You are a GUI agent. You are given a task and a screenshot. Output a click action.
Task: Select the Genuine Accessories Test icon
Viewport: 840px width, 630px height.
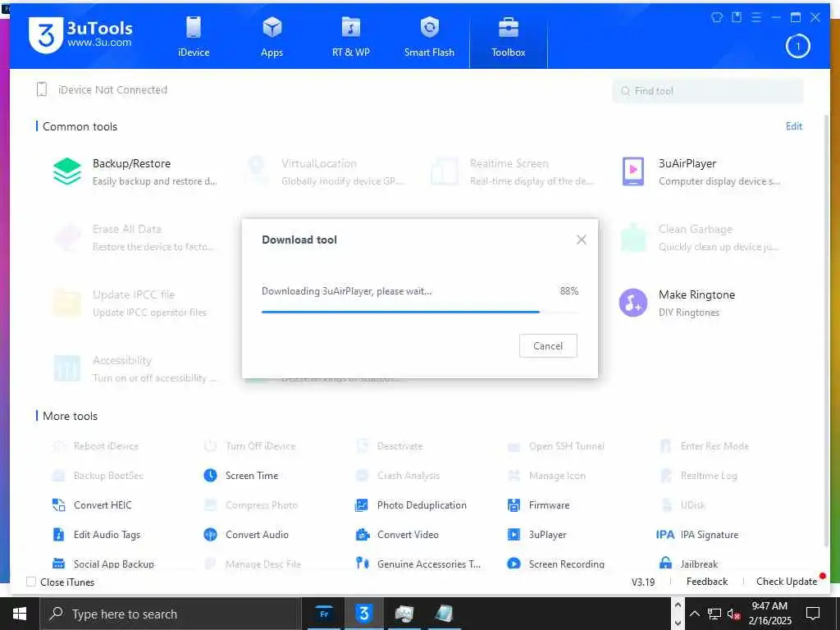coord(363,563)
